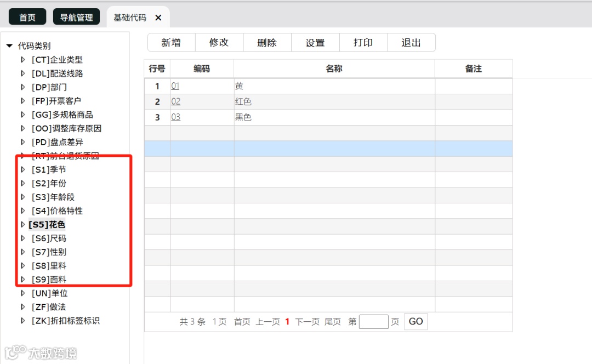Select [S1]季节 category
This screenshot has width=592, height=364.
click(49, 169)
